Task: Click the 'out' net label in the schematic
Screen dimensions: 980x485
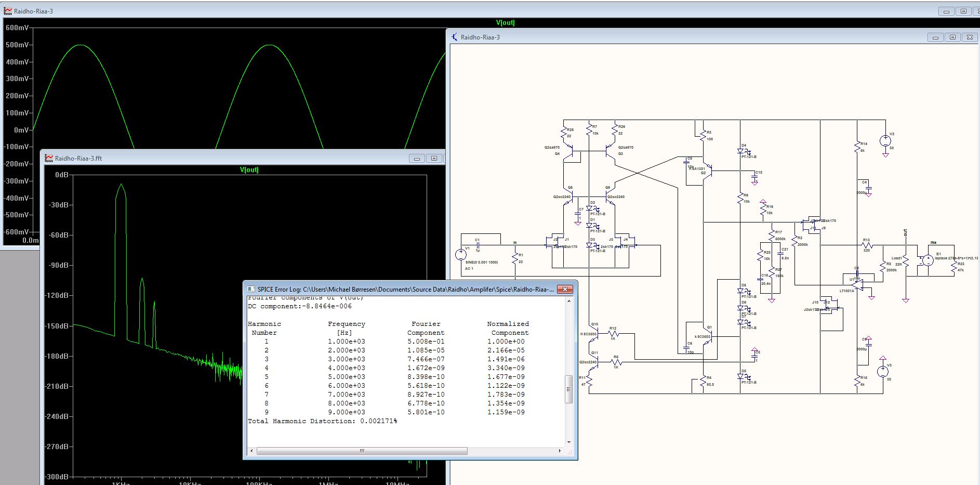Action: click(x=905, y=232)
